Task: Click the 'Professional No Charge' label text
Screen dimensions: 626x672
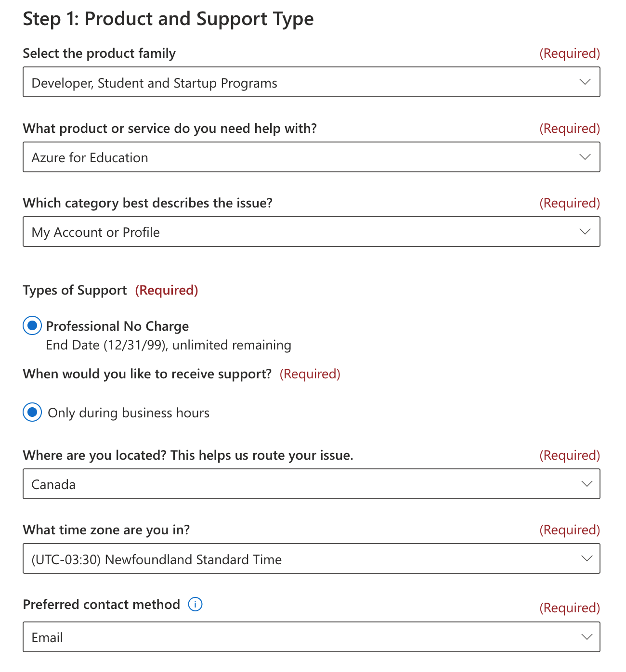Action: point(117,326)
